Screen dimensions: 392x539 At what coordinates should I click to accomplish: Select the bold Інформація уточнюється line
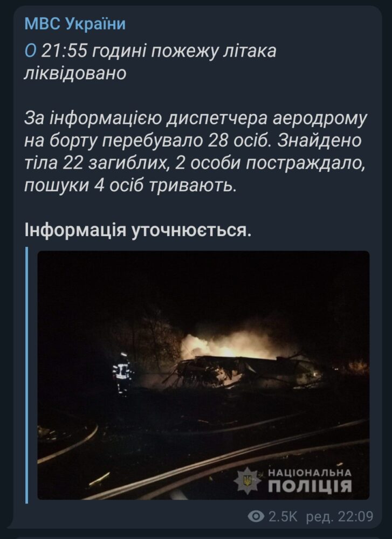[x=138, y=231]
